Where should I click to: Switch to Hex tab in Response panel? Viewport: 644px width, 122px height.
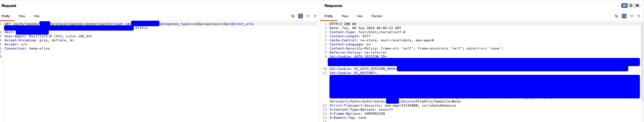click(x=360, y=16)
